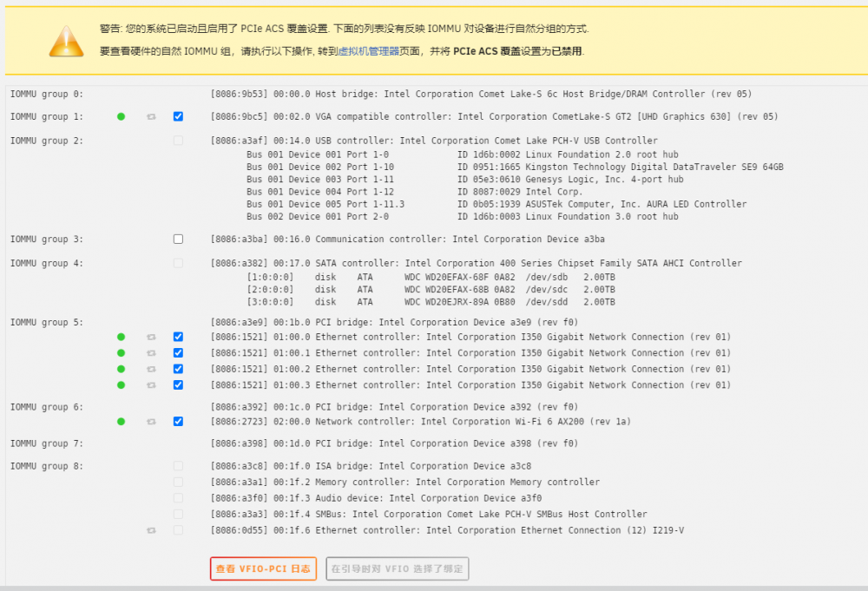This screenshot has height=591, width=868.
Task: Uncheck the Wi-Fi 6 AX200 checkbox
Action: pos(178,421)
